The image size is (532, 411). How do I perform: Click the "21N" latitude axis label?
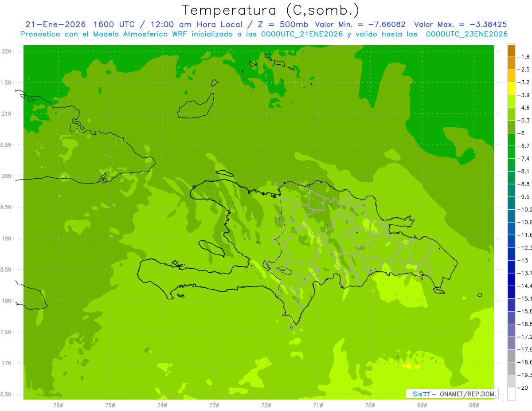[7, 114]
